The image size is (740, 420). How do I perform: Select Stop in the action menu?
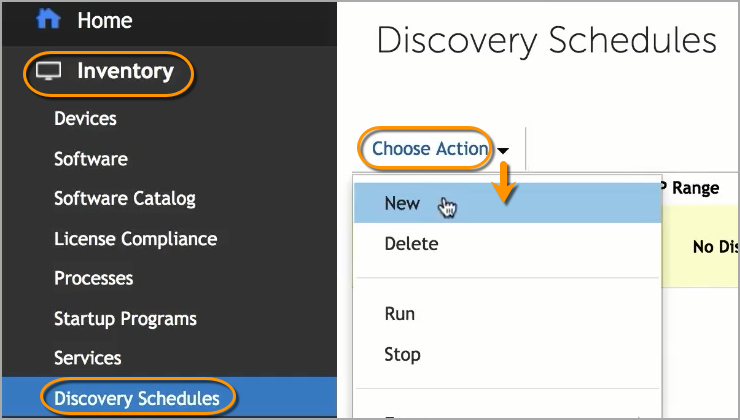[402, 354]
